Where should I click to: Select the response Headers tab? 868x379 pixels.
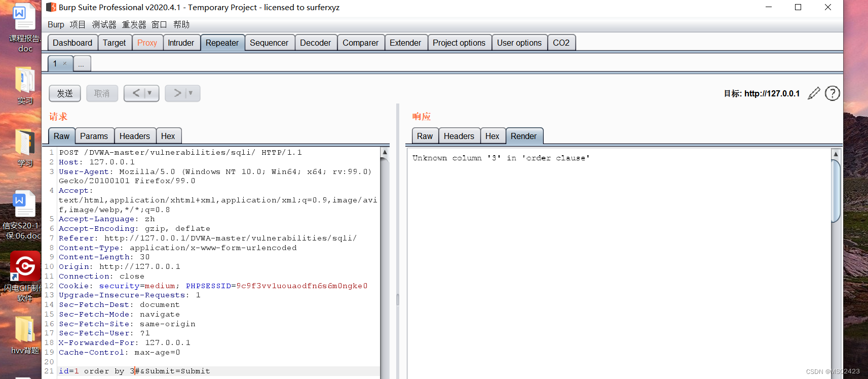tap(459, 136)
